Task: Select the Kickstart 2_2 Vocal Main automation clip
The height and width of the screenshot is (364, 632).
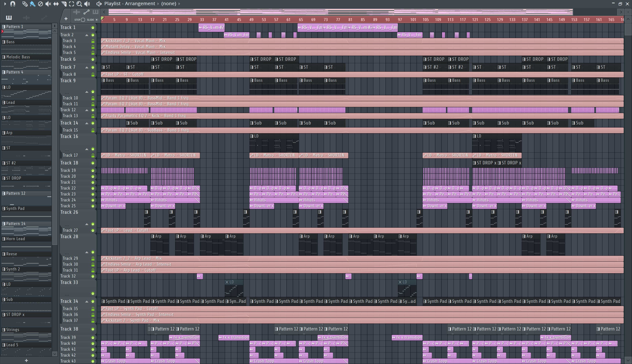Action: (x=362, y=41)
